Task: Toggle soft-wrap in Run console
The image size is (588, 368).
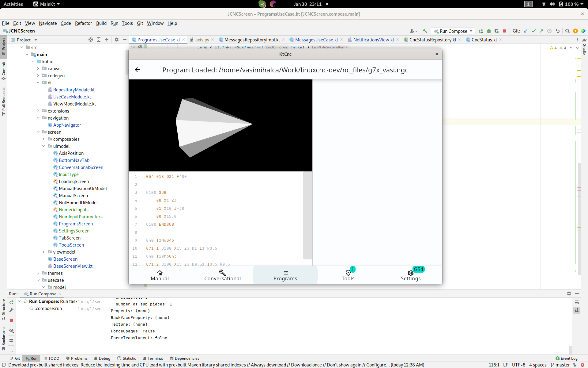Action: coord(577,302)
